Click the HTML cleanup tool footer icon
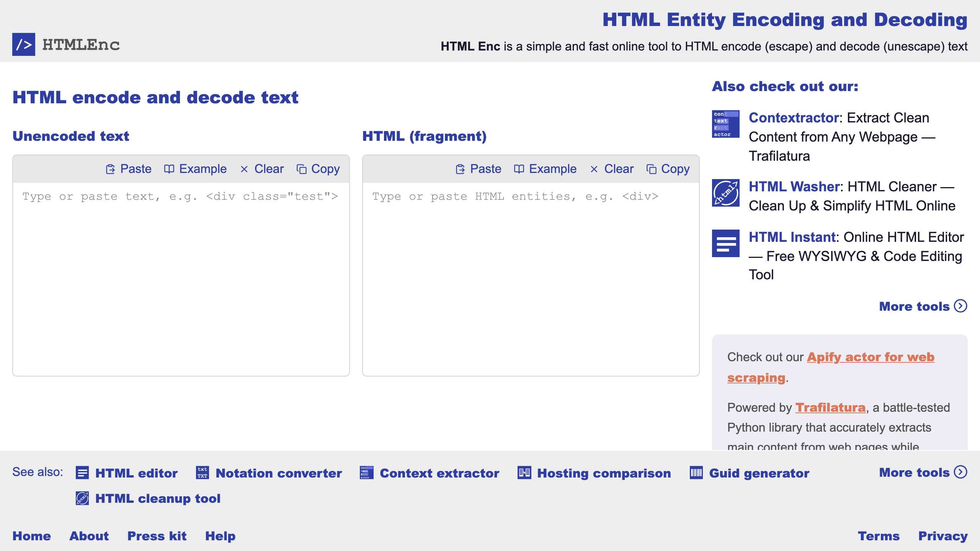Screen dimensions: 980x551 point(82,498)
